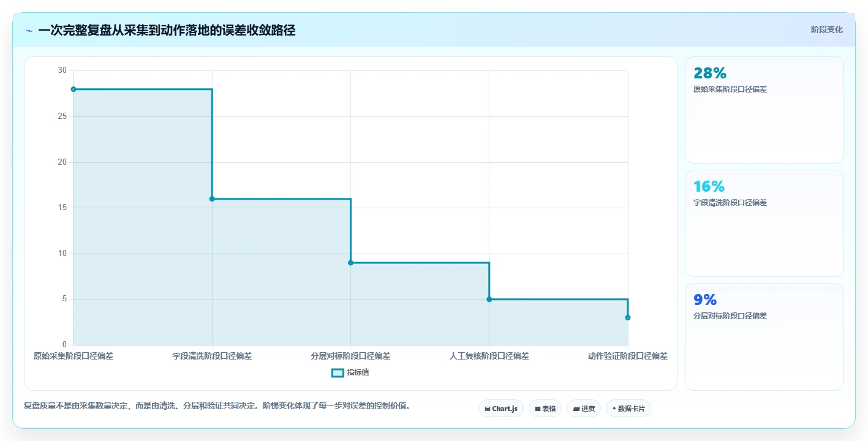Click 原始采集阶段口径偏差 label in the stat card
The image size is (868, 441).
pos(730,89)
